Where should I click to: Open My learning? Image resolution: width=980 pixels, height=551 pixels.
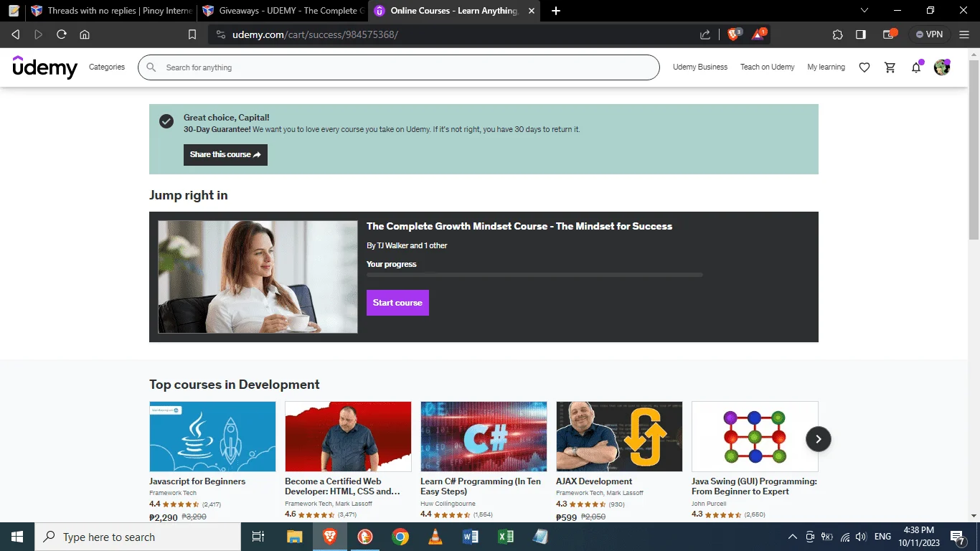(x=826, y=67)
